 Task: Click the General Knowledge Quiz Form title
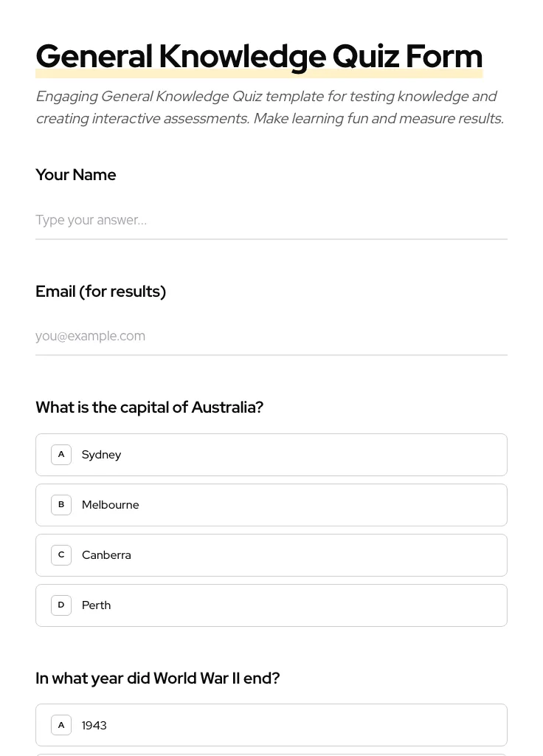pos(259,56)
